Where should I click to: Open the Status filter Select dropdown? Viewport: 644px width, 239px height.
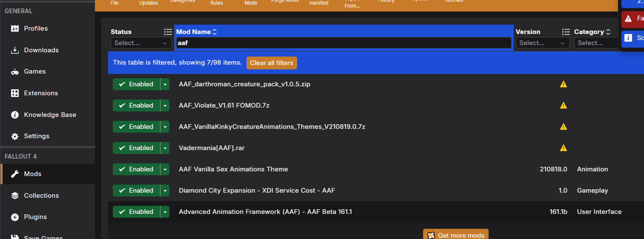tap(140, 43)
